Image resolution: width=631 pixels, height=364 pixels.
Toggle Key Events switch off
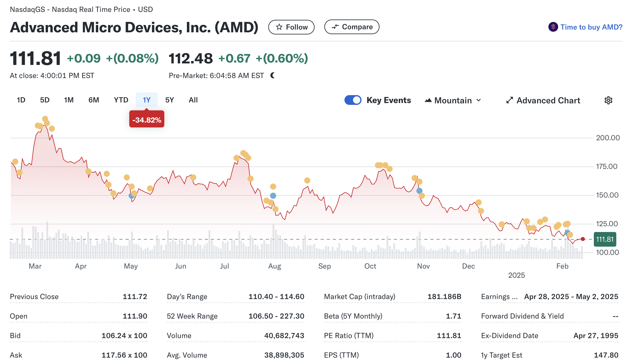(x=353, y=100)
